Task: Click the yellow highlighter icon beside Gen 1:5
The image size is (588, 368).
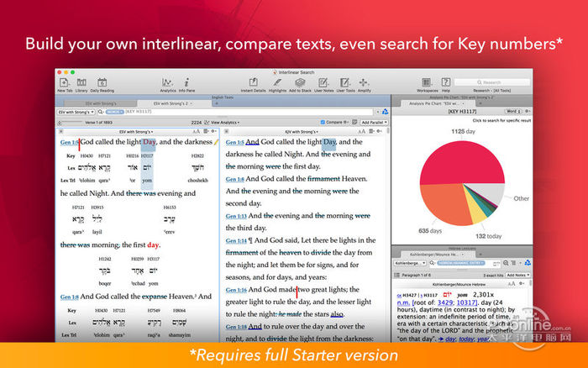Action: pyautogui.click(x=216, y=142)
